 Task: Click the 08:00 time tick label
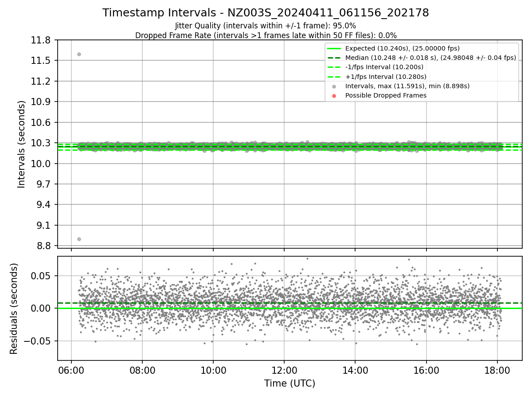click(142, 370)
